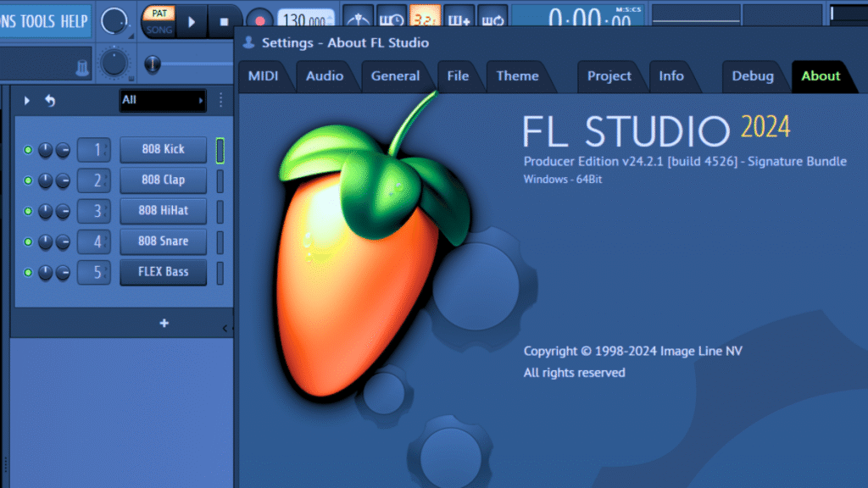The height and width of the screenshot is (488, 868).
Task: Click the 808 Snare pan knob
Action: (x=46, y=241)
